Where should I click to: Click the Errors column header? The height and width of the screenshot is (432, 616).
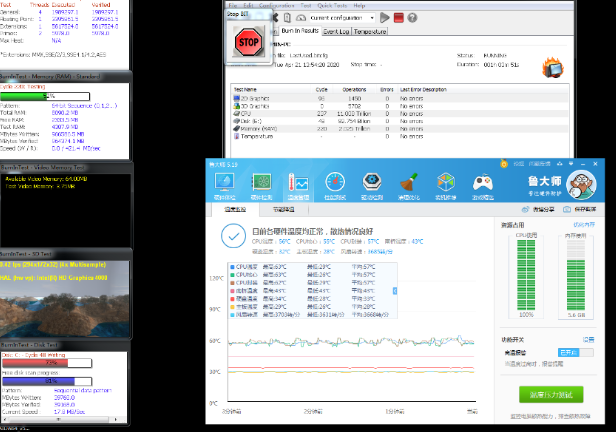387,90
